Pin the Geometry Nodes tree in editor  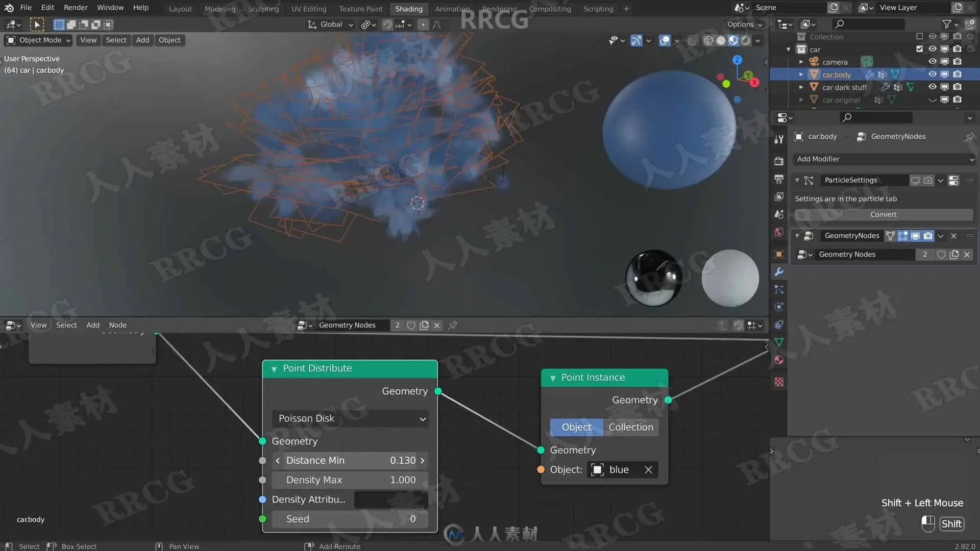(453, 325)
